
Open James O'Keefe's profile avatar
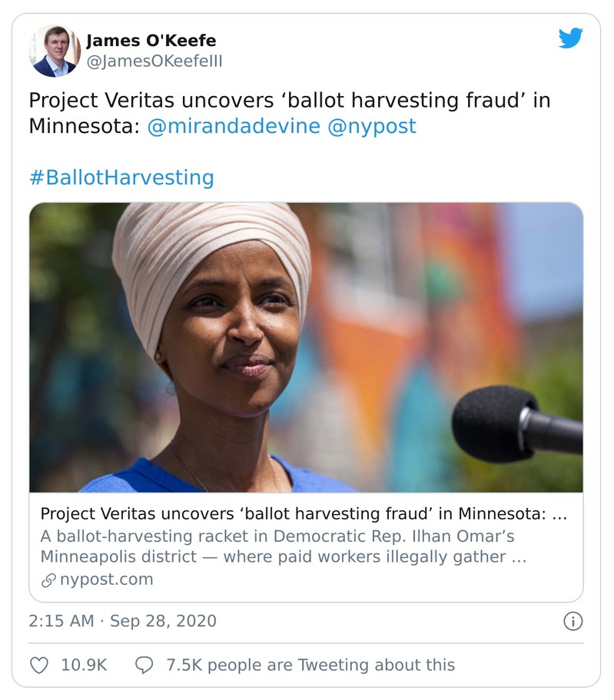click(54, 51)
